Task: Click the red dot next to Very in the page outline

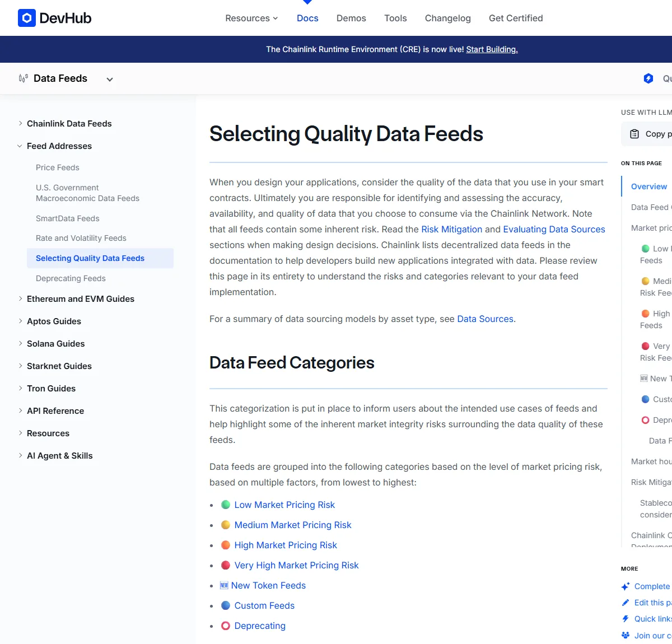Action: coord(646,346)
